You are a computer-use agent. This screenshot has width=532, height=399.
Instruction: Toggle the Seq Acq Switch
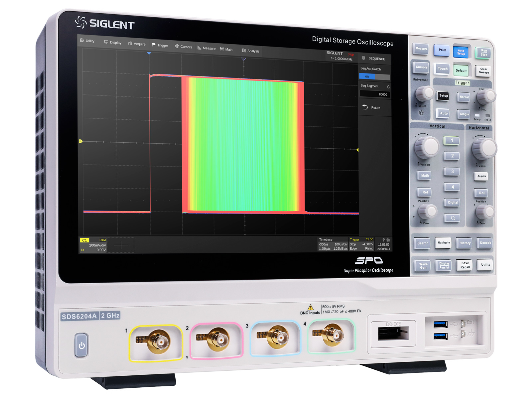pos(374,76)
